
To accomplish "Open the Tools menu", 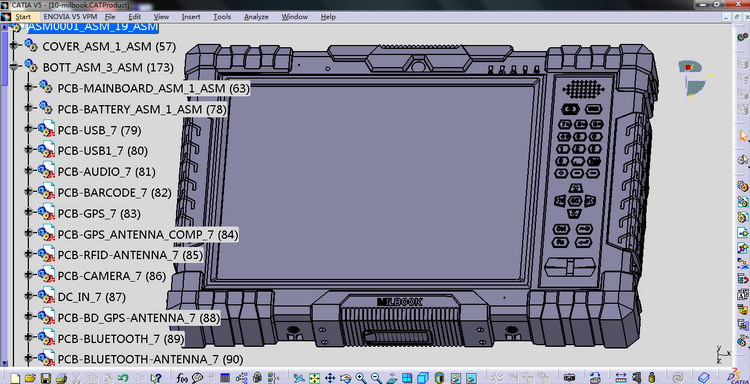I will coord(222,17).
